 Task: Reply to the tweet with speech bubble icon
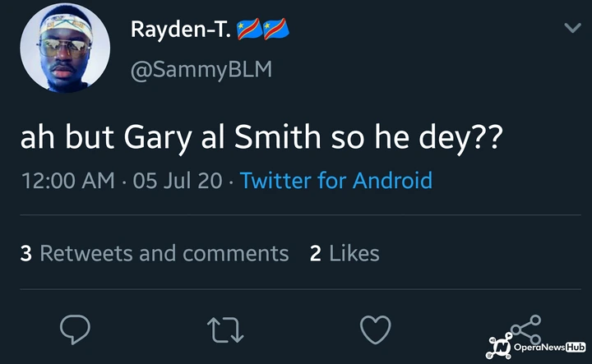[76, 329]
